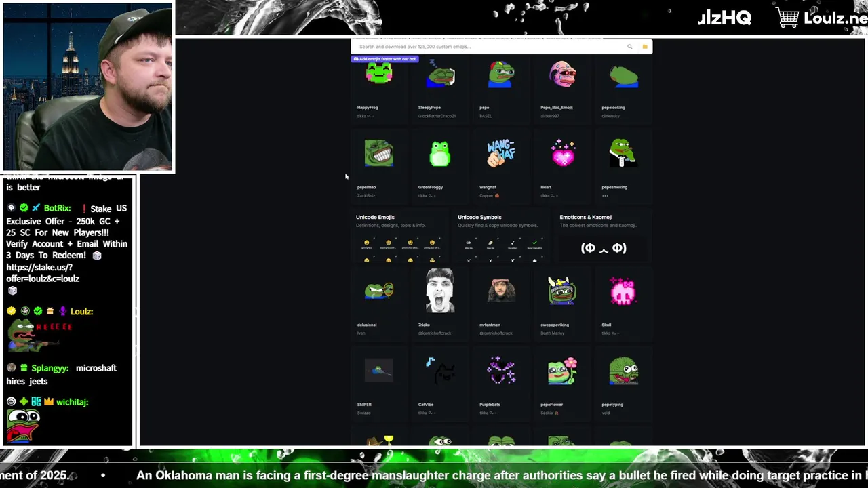868x488 pixels.
Task: Click author name Copper under wanghaf
Action: 487,196
